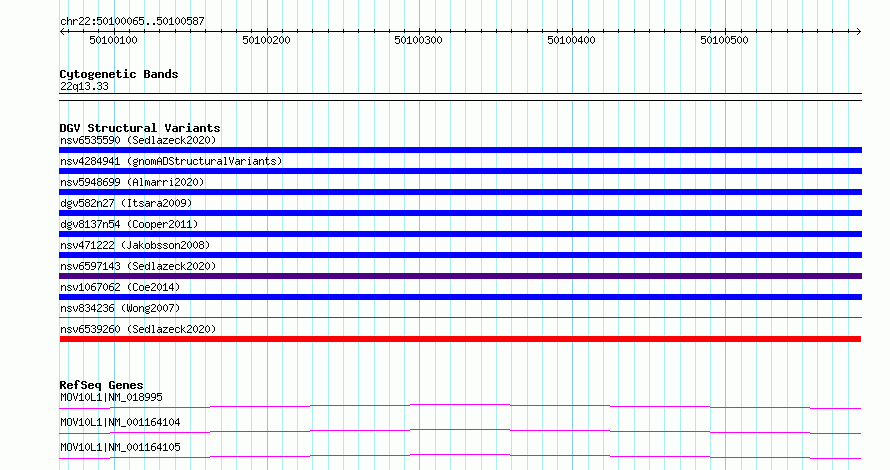Select variant label nsv6535590 (Sedlazeck2020)
Viewport: 890px width, 470px height.
[x=138, y=140]
